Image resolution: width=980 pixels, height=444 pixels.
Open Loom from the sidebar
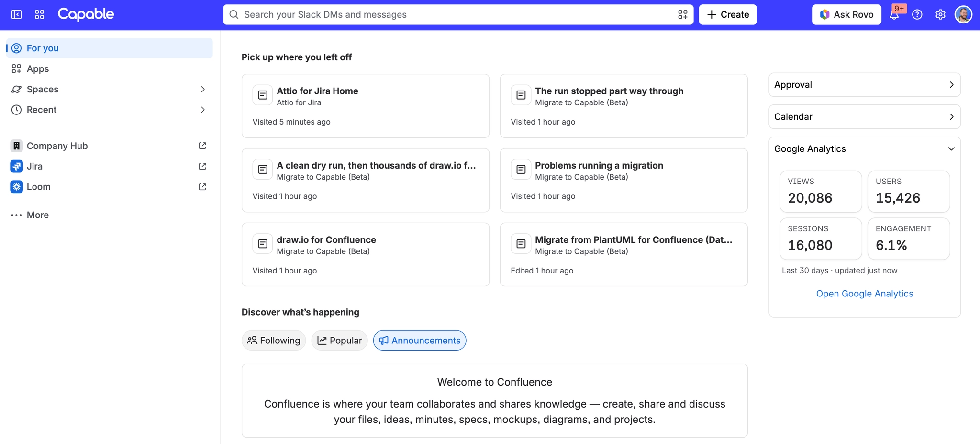[110, 187]
